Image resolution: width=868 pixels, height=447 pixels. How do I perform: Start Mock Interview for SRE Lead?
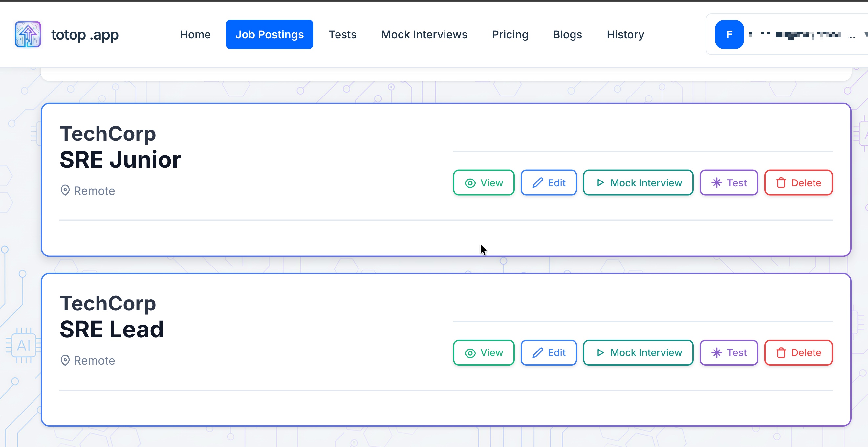pyautogui.click(x=638, y=352)
